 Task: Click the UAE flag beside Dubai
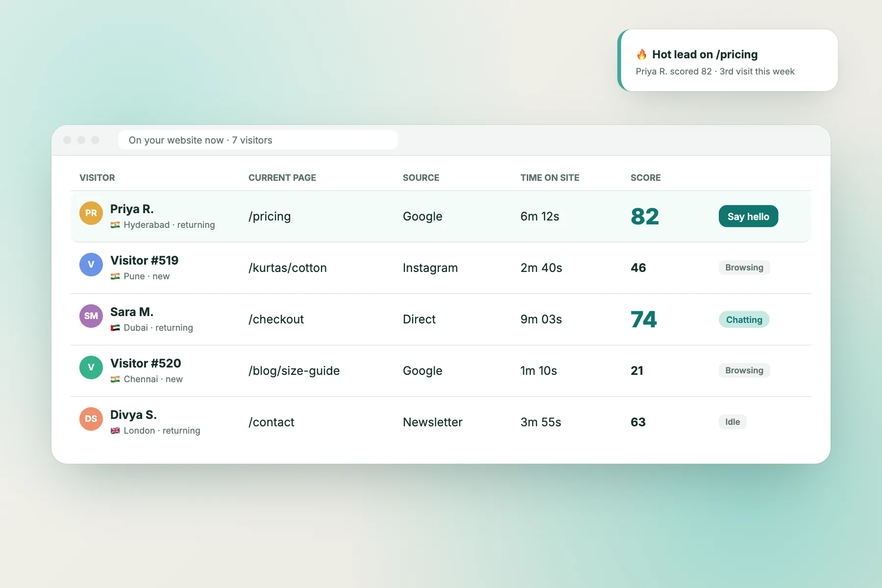pyautogui.click(x=115, y=328)
